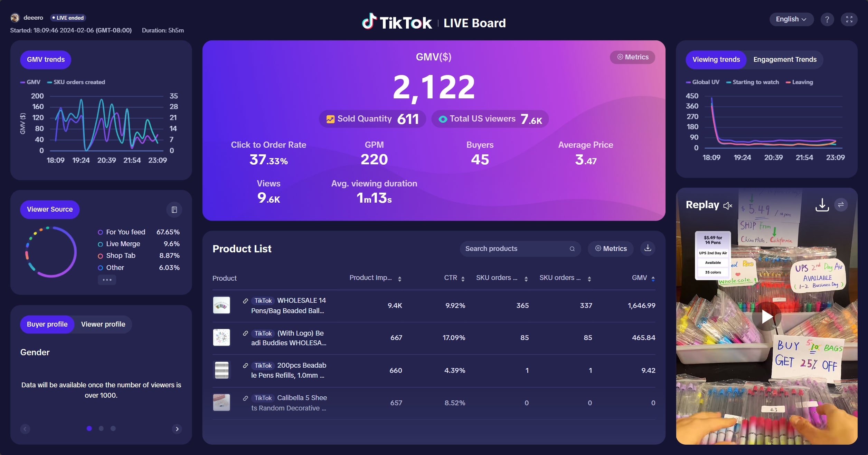Switch to Viewer profile tab
This screenshot has height=455, width=868.
click(x=103, y=325)
